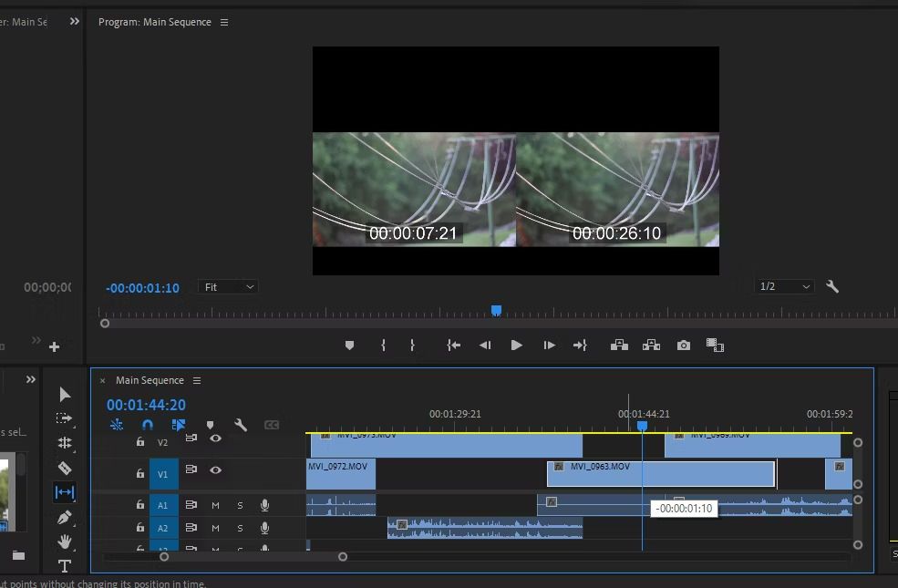Select the MVI_0972.MOV clip on V1
898x588 pixels.
pos(341,474)
